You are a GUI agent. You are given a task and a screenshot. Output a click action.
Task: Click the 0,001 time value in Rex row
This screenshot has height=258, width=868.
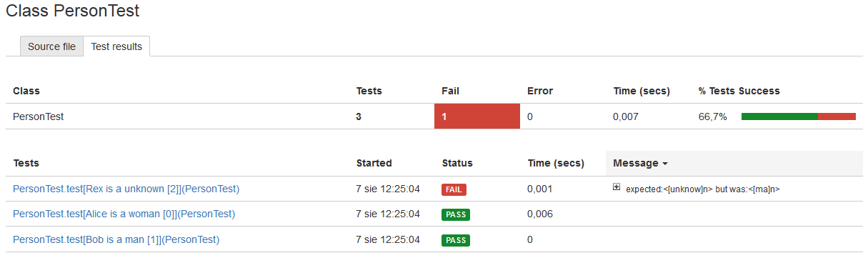[540, 189]
